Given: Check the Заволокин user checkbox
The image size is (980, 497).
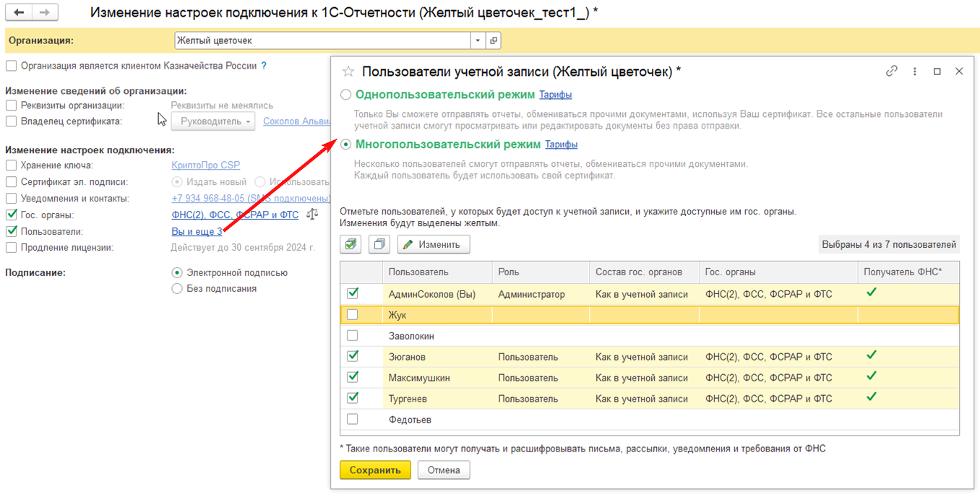Looking at the screenshot, I should tap(353, 336).
